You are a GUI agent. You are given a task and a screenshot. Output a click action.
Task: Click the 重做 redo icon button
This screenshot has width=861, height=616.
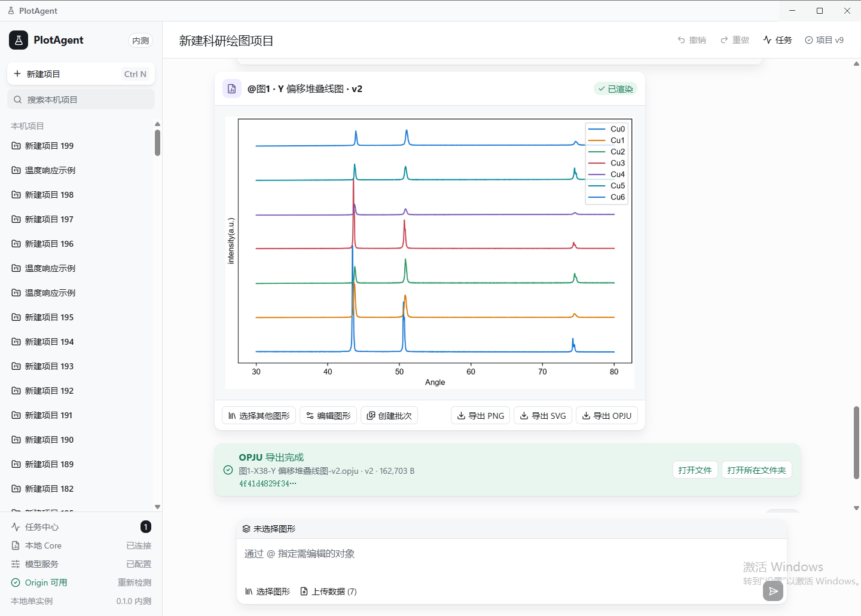tap(735, 40)
